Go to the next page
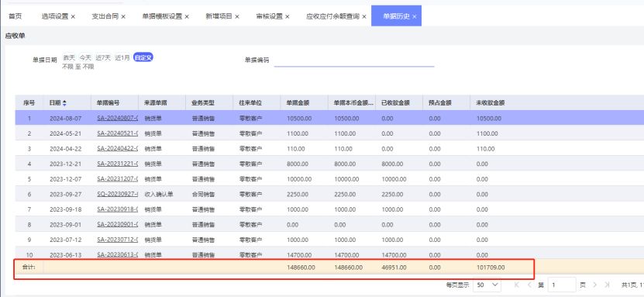Viewport: 644px width, 297px height. (594, 285)
